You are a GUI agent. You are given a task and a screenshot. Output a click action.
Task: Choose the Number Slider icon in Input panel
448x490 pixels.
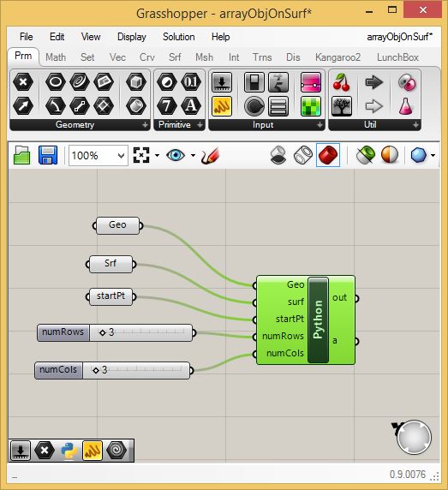pos(222,82)
